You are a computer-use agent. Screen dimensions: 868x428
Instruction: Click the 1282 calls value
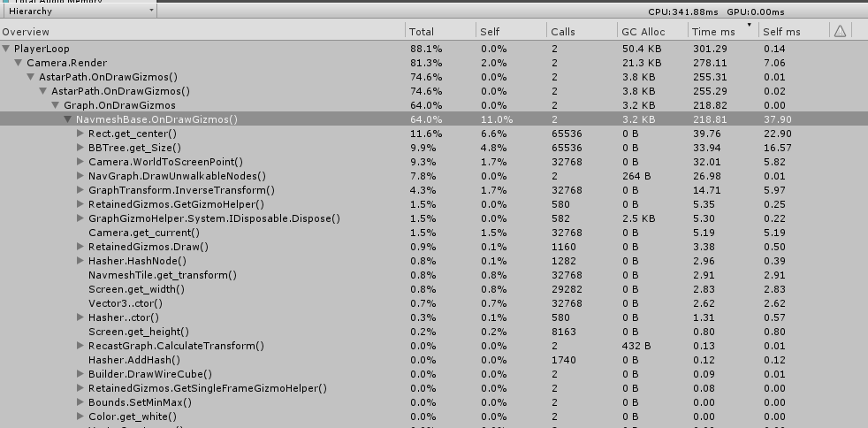[x=564, y=261]
